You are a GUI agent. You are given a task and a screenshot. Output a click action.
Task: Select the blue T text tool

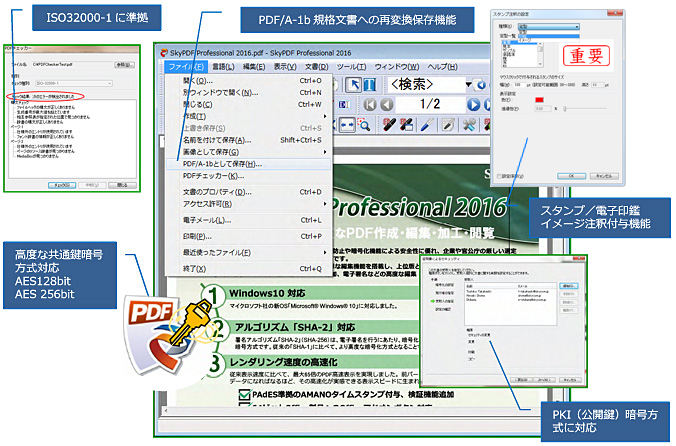(x=370, y=84)
